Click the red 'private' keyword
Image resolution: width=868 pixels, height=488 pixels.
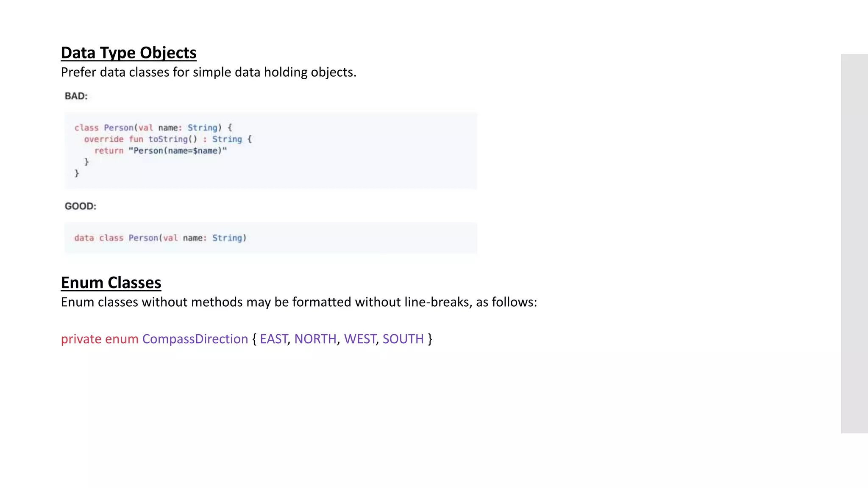[x=81, y=339]
